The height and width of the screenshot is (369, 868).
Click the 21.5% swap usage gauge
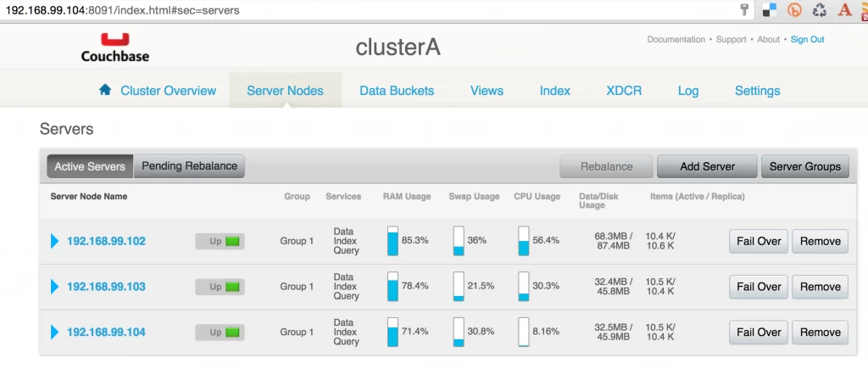[x=459, y=287]
